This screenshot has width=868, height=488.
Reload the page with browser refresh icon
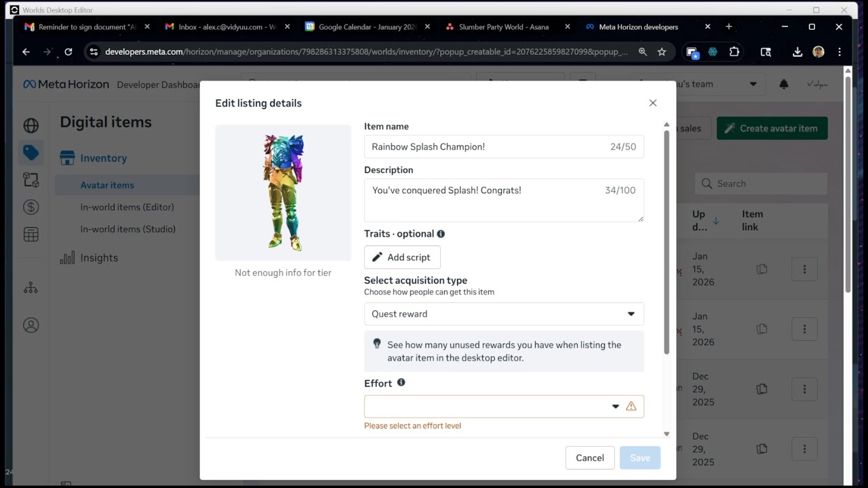pos(68,52)
